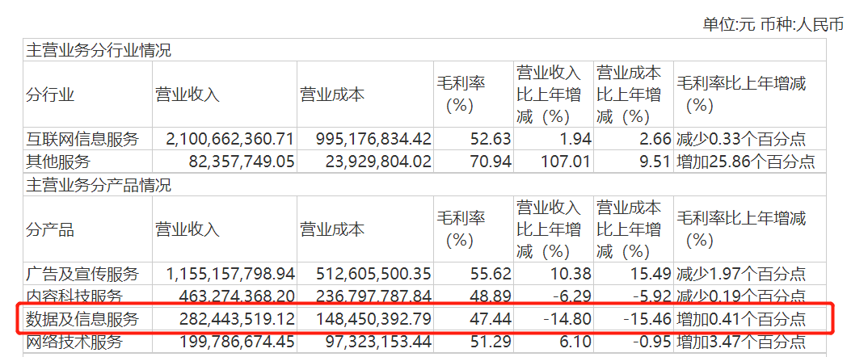Image resolution: width=868 pixels, height=357 pixels.
Task: Click '毛利率比上年增减' header in 分行业 header row
Action: click(741, 94)
